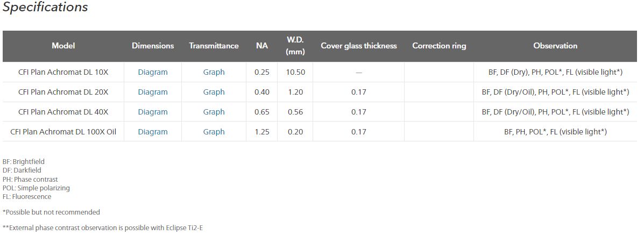Image resolution: width=644 pixels, height=235 pixels.
Task: Select CFI Plan Achromat DL 10X model cell
Action: (x=63, y=72)
